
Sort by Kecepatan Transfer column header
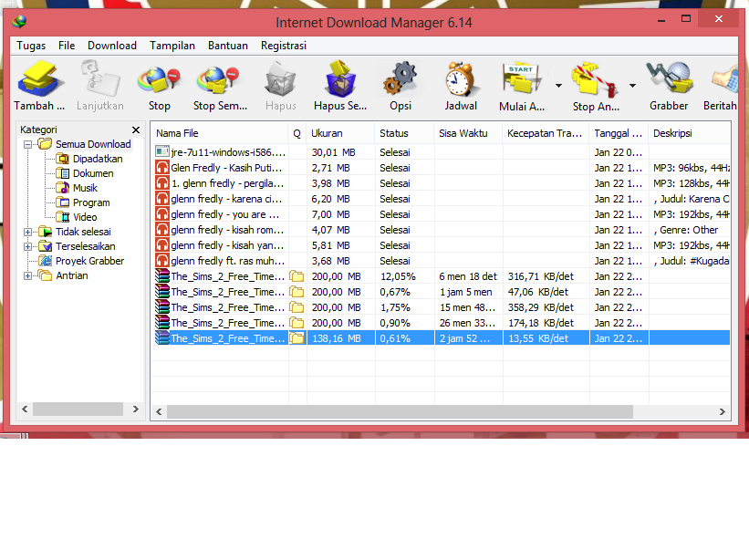pyautogui.click(x=546, y=133)
